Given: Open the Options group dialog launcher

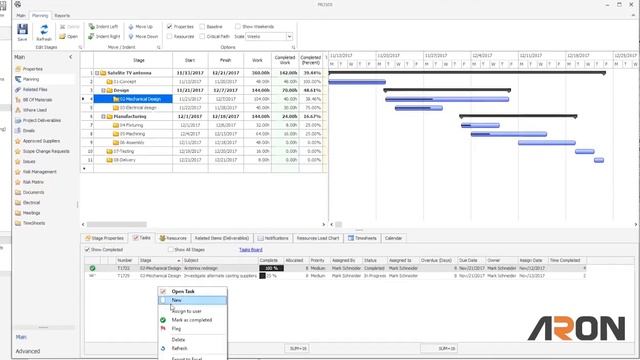Looking at the screenshot, I should [x=293, y=47].
